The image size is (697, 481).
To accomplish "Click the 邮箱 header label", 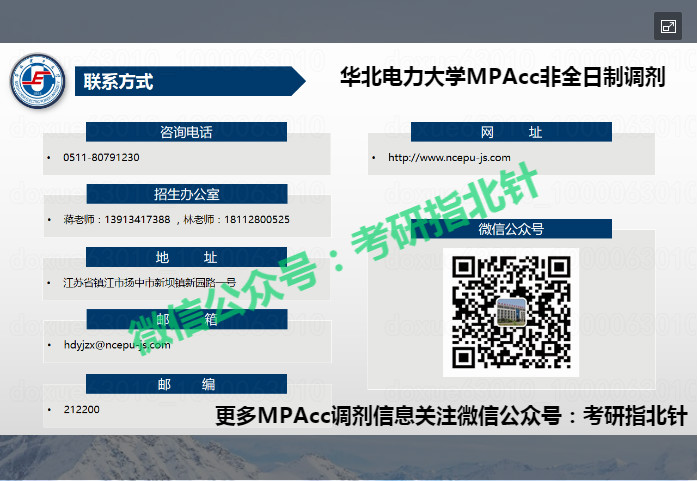I will 187,319.
